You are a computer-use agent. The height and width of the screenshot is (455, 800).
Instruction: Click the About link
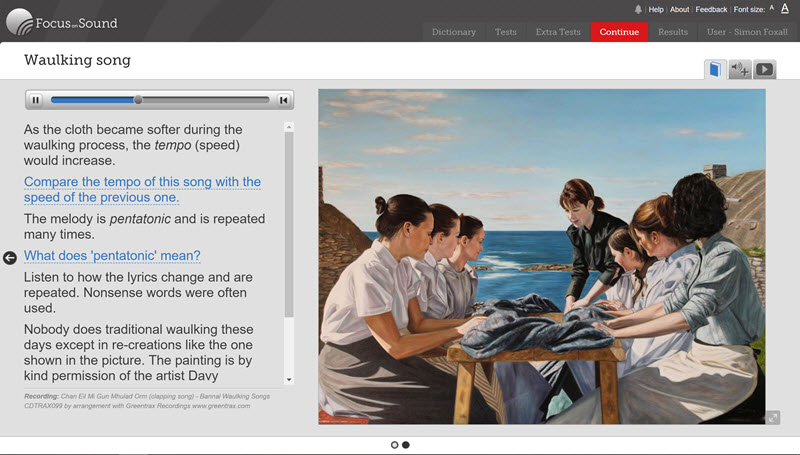click(679, 9)
